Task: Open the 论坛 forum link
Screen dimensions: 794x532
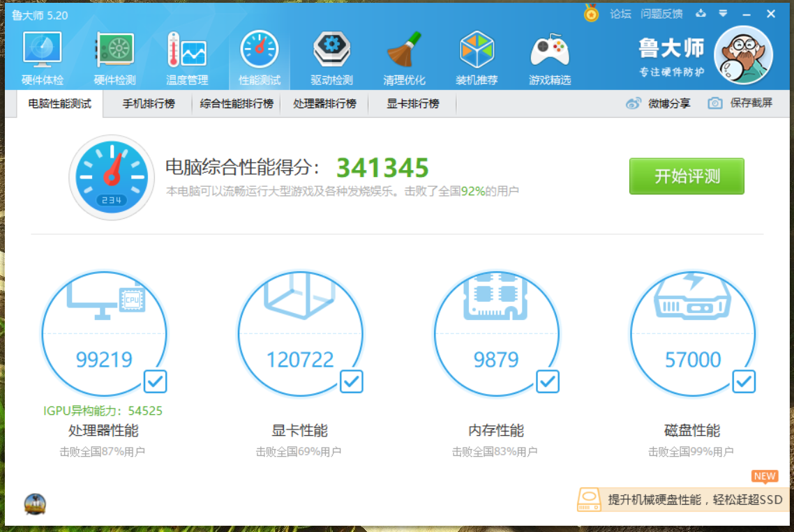Action: tap(620, 14)
